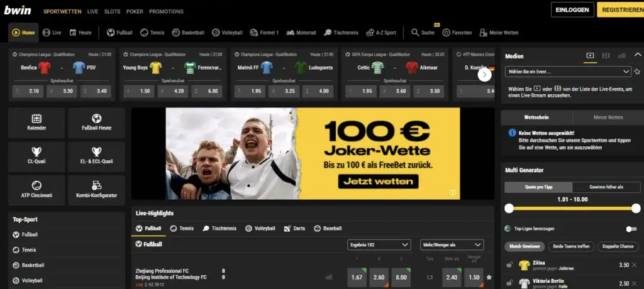Bet on Young Boys draw at 4.20
Viewport: 644px width, 289px height.
pyautogui.click(x=172, y=91)
